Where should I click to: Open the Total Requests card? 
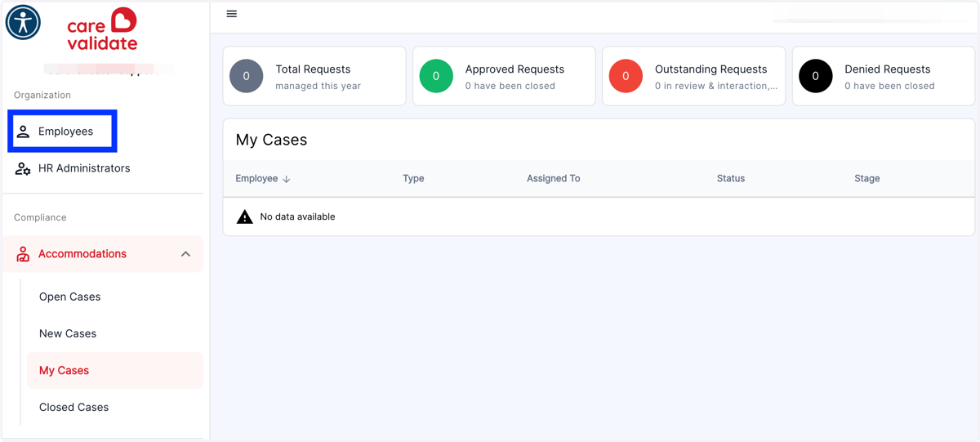coord(314,76)
